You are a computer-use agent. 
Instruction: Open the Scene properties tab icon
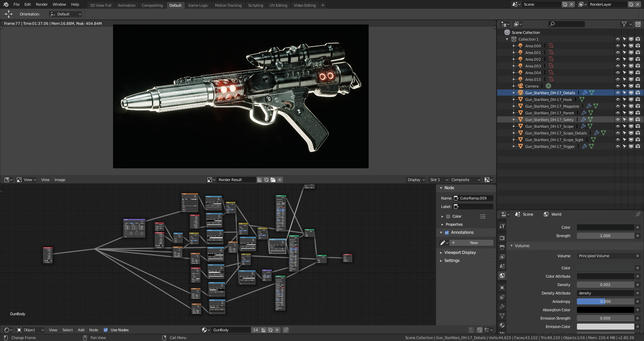pyautogui.click(x=502, y=266)
